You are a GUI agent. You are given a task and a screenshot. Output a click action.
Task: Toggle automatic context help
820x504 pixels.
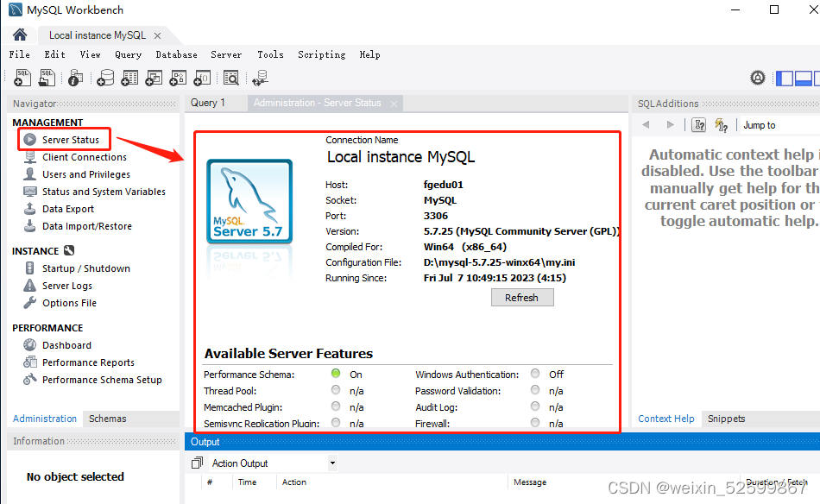pyautogui.click(x=721, y=125)
